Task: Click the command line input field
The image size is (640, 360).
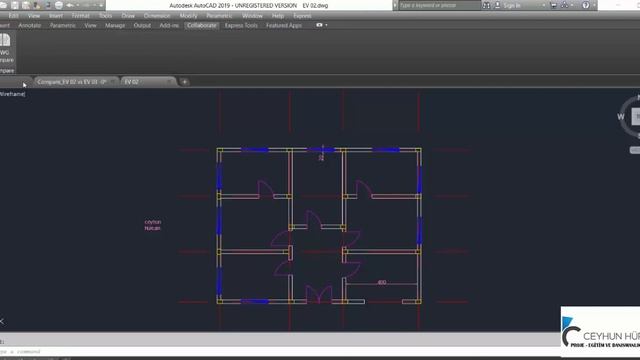Action: click(280, 351)
